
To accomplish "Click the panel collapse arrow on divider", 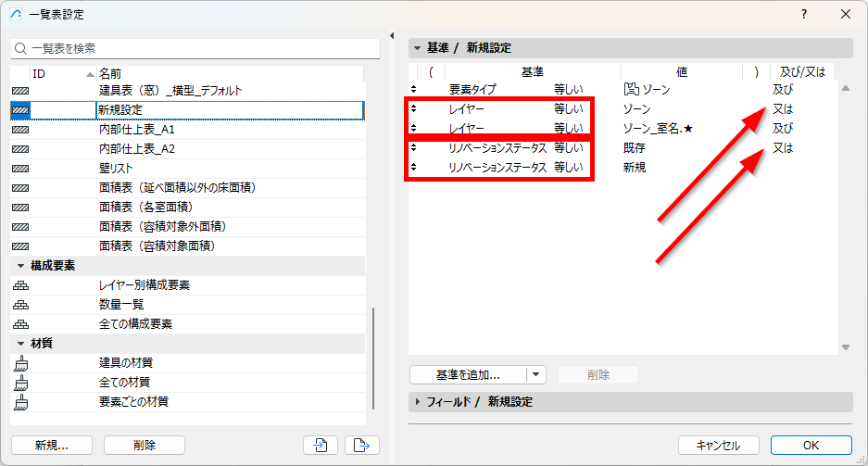I will [x=391, y=36].
